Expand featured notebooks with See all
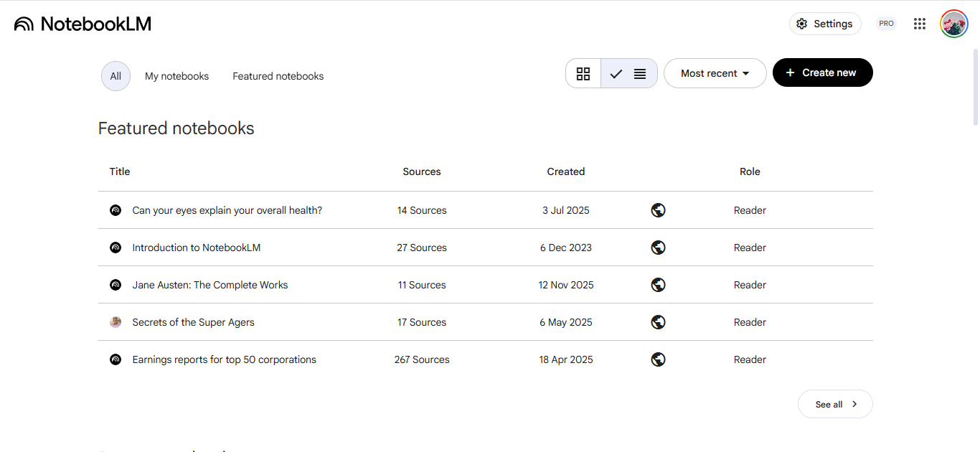980x452 pixels. pos(835,404)
